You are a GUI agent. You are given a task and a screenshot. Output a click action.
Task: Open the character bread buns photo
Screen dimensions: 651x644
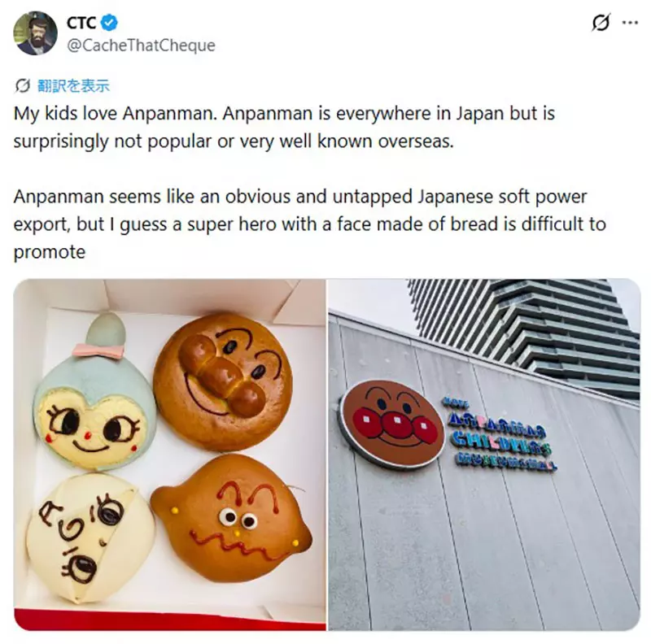tap(170, 455)
